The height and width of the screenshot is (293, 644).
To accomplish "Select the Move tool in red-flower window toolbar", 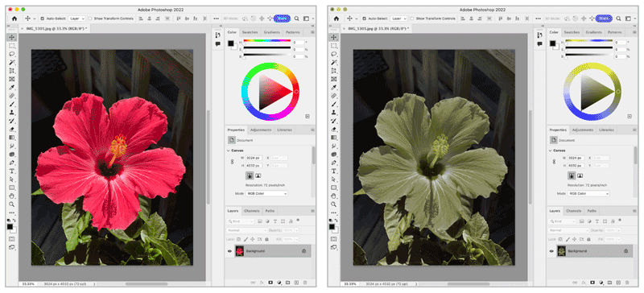I will coord(12,37).
